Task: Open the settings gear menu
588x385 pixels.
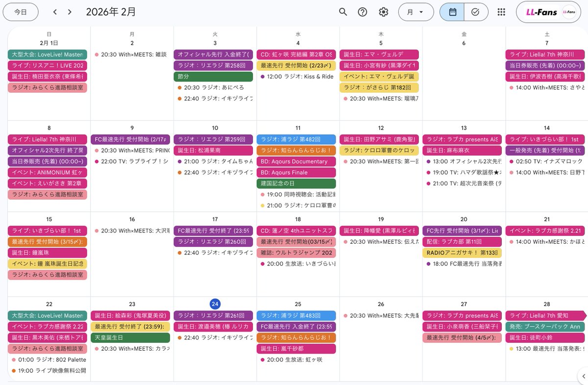Action: click(x=384, y=12)
